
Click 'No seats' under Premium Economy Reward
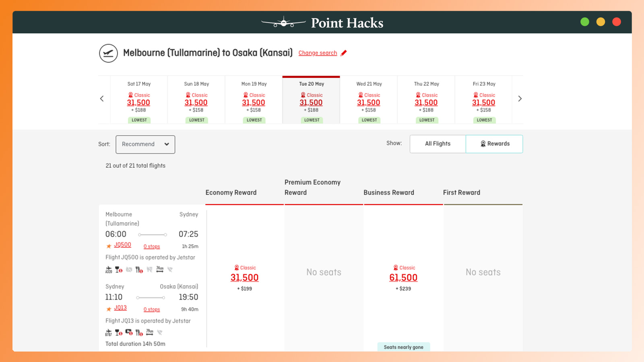click(x=324, y=272)
